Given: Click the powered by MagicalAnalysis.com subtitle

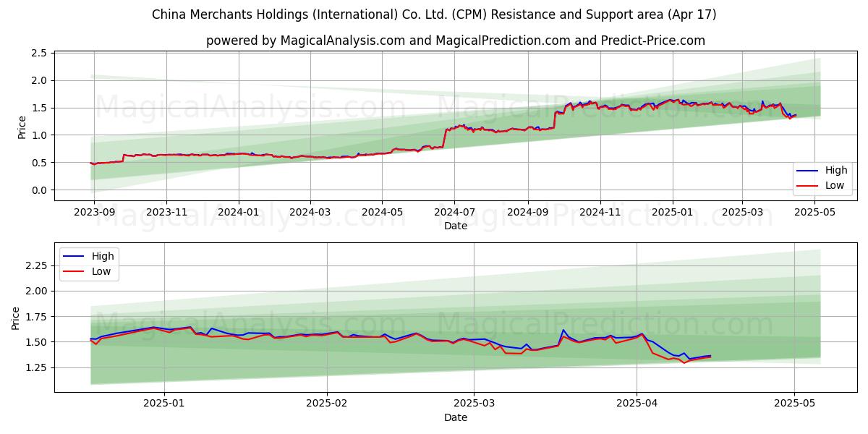Looking at the screenshot, I should pos(456,41).
